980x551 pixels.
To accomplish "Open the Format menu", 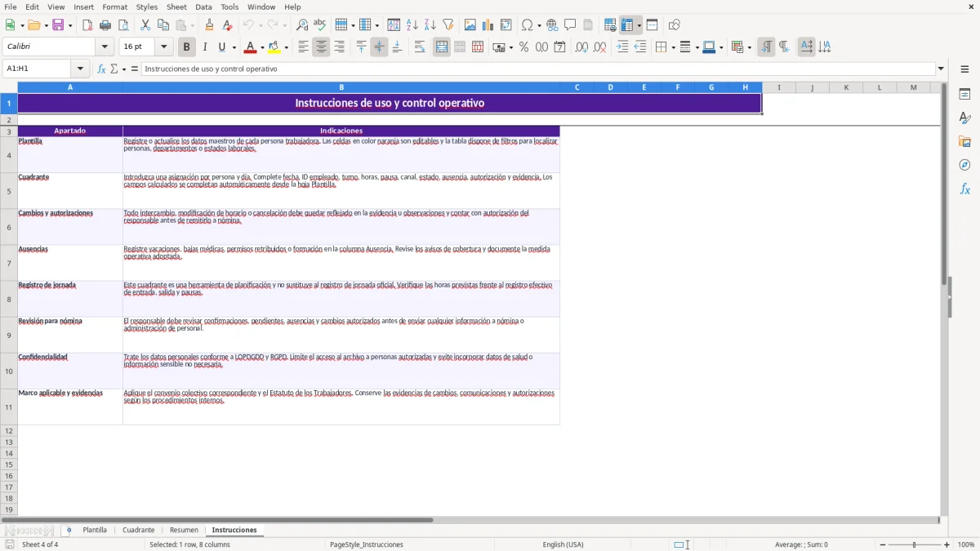I will (x=114, y=7).
